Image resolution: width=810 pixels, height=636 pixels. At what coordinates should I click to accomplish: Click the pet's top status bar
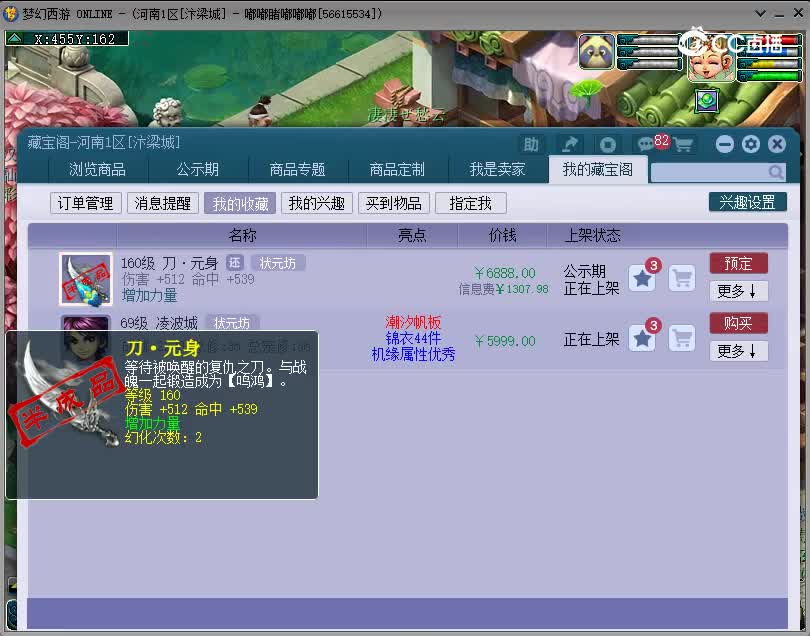coord(650,40)
